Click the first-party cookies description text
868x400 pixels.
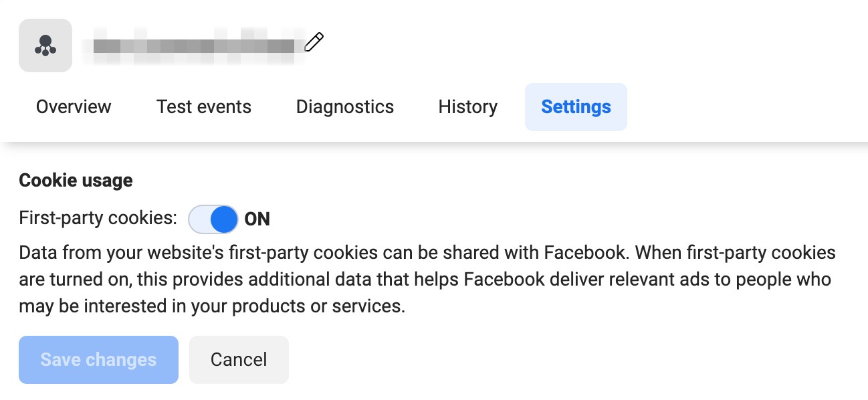[x=428, y=279]
